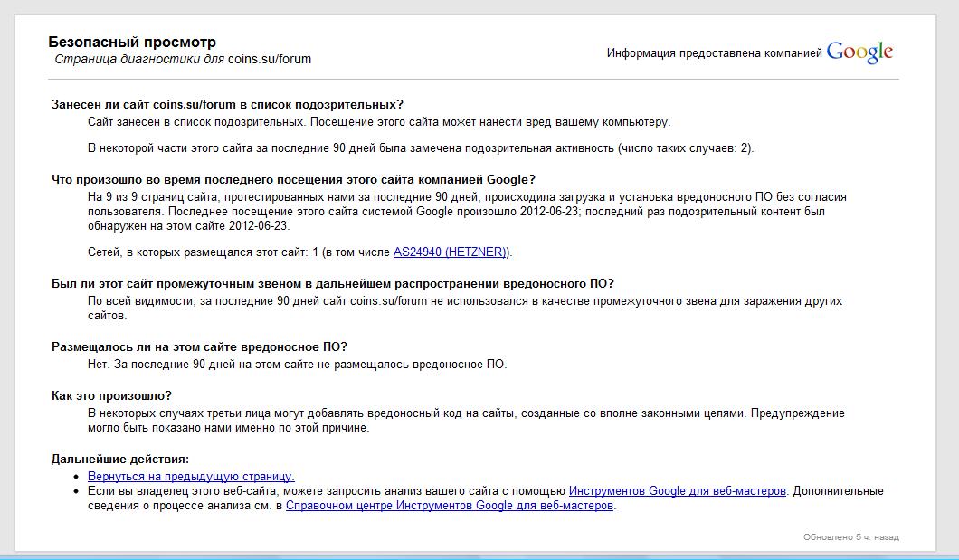Click paragraph starting 'На 9 из 9 страниц'
This screenshot has height=560, width=959.
(467, 211)
